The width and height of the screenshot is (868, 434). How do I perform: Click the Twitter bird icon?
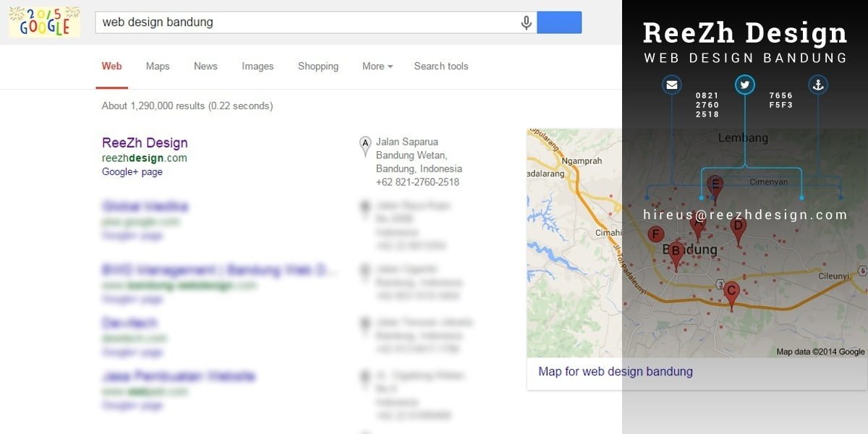tap(745, 85)
